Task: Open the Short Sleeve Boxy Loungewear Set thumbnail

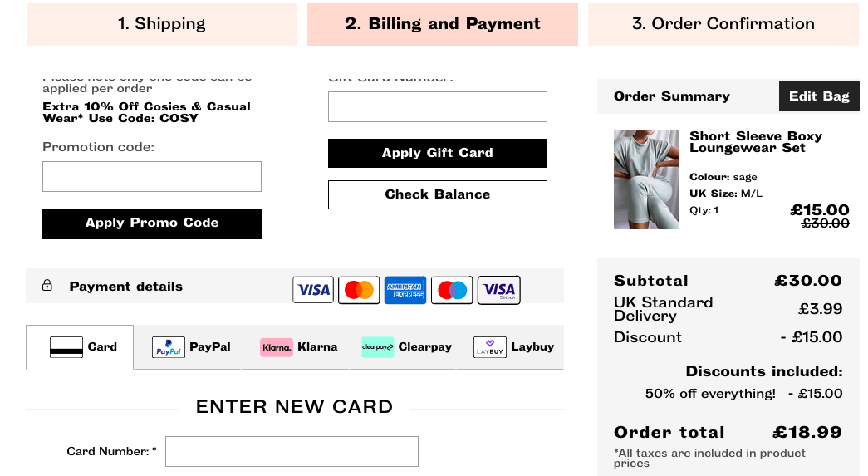Action: point(646,180)
